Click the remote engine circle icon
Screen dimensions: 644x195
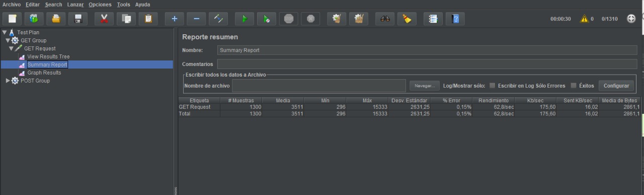pos(631,19)
